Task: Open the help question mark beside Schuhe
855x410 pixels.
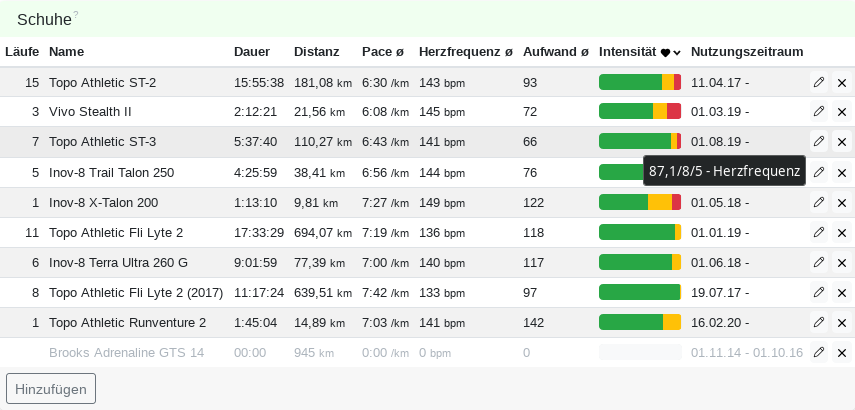Action: [x=75, y=15]
